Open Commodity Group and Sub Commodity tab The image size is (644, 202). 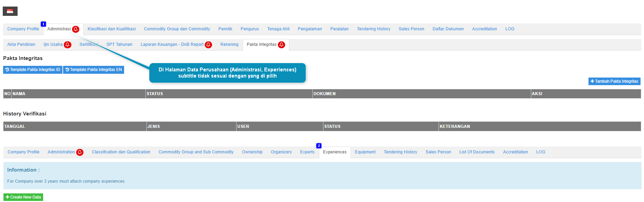(x=196, y=152)
